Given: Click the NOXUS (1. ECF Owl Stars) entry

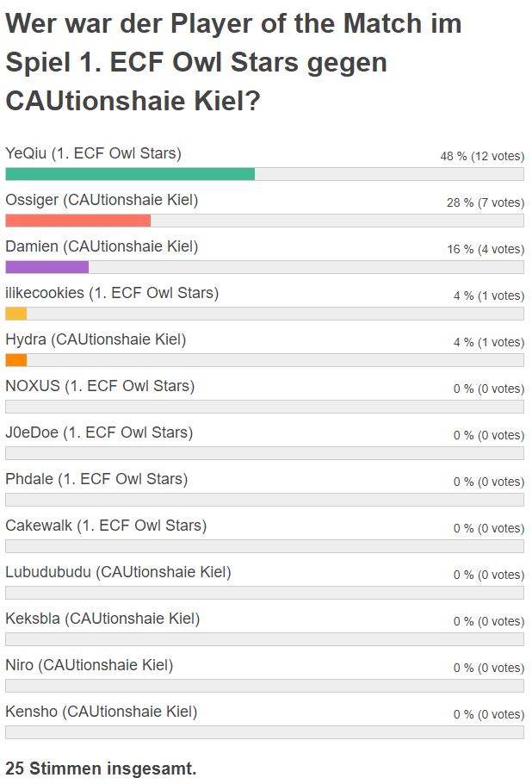Looking at the screenshot, I should (x=100, y=385).
